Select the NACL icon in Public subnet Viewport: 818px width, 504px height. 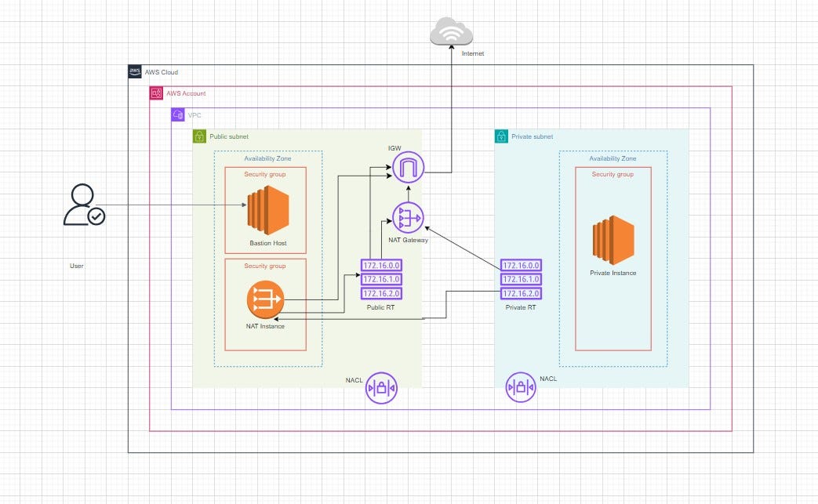click(x=381, y=388)
